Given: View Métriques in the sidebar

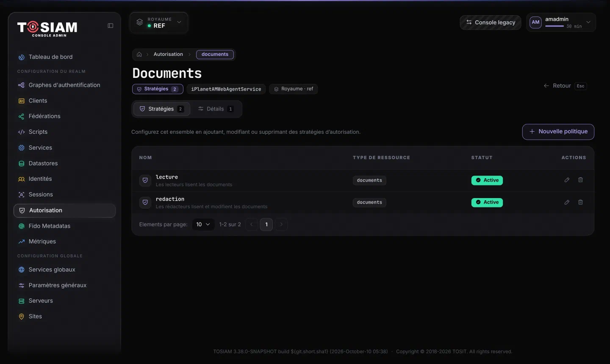Looking at the screenshot, I should tap(64, 242).
